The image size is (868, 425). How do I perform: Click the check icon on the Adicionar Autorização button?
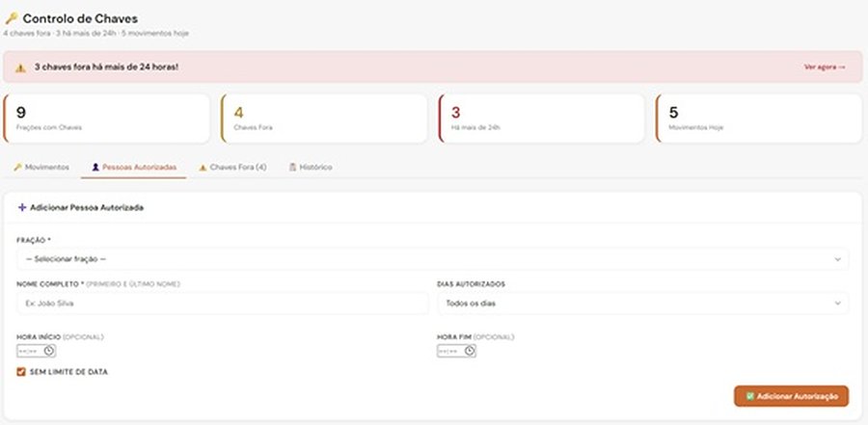(x=750, y=396)
